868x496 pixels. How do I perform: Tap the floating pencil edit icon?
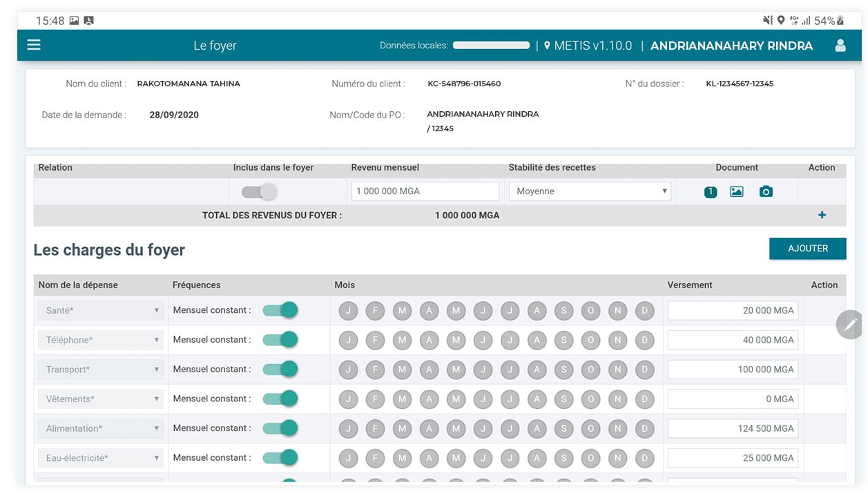pos(850,324)
